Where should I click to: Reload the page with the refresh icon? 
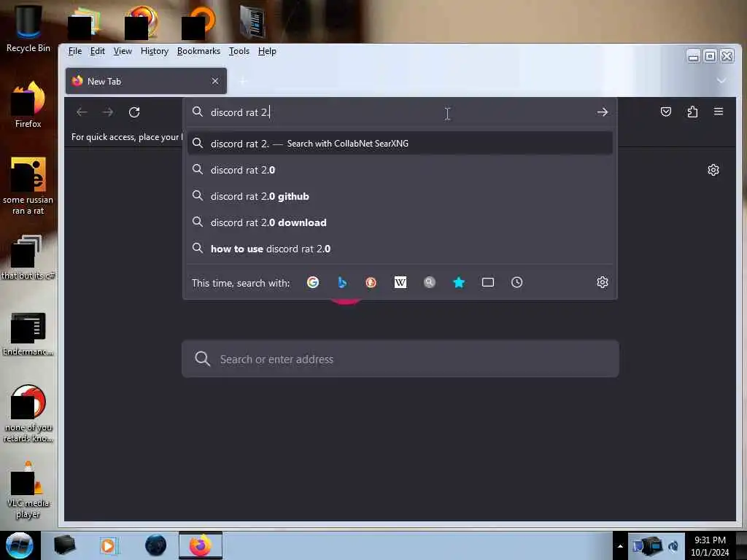tap(134, 112)
